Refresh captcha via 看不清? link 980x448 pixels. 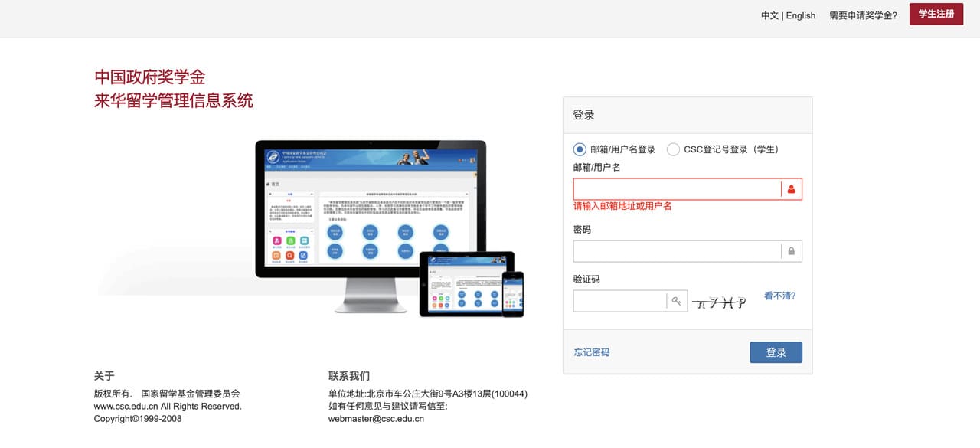click(779, 296)
